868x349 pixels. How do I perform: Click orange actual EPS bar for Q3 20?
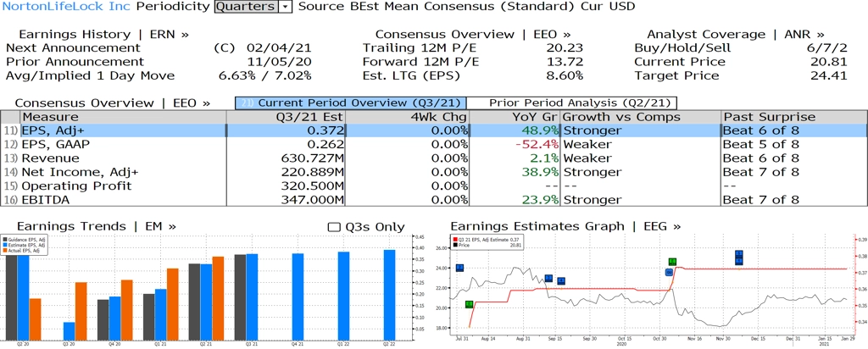(81, 311)
